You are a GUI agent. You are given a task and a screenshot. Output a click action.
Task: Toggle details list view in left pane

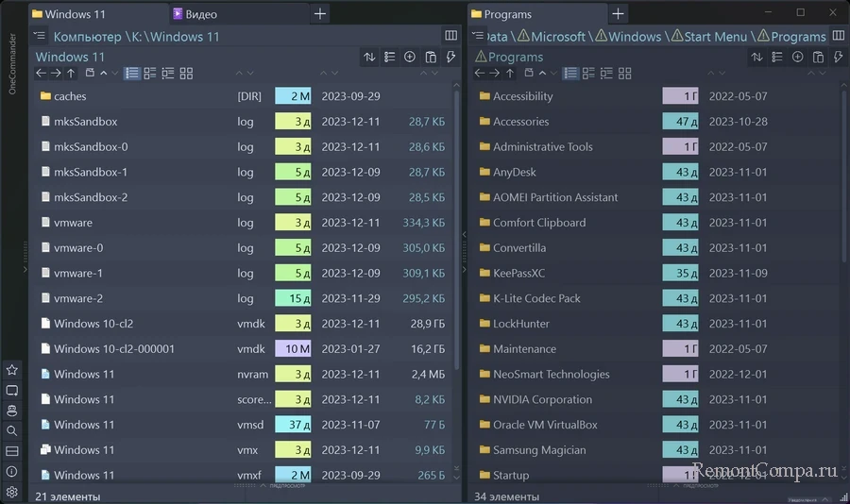(132, 74)
